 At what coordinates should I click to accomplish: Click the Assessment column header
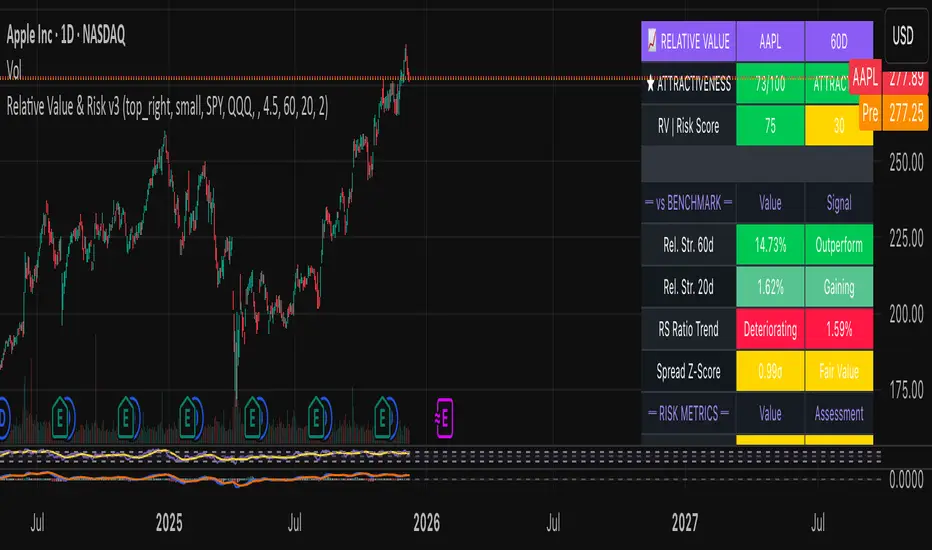coord(839,413)
